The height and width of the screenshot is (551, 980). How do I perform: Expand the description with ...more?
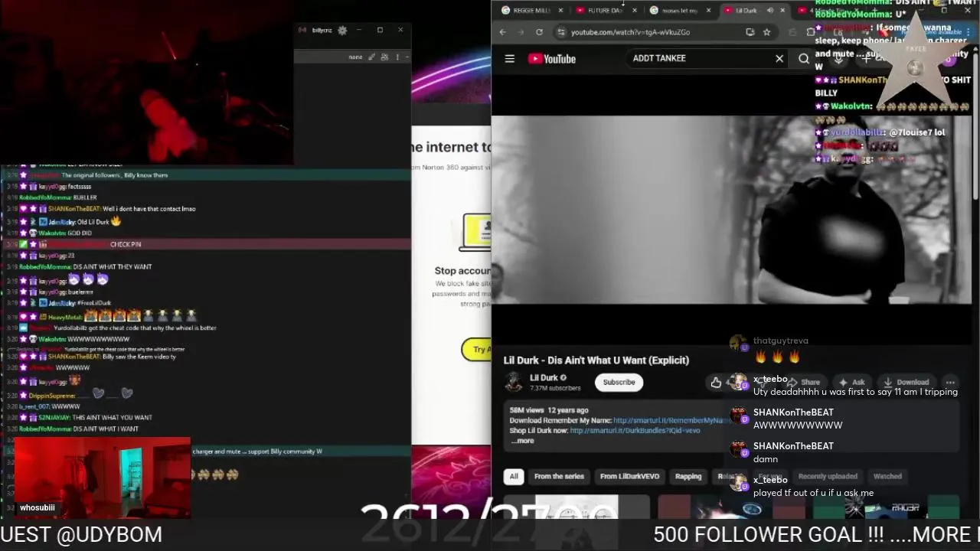click(523, 441)
